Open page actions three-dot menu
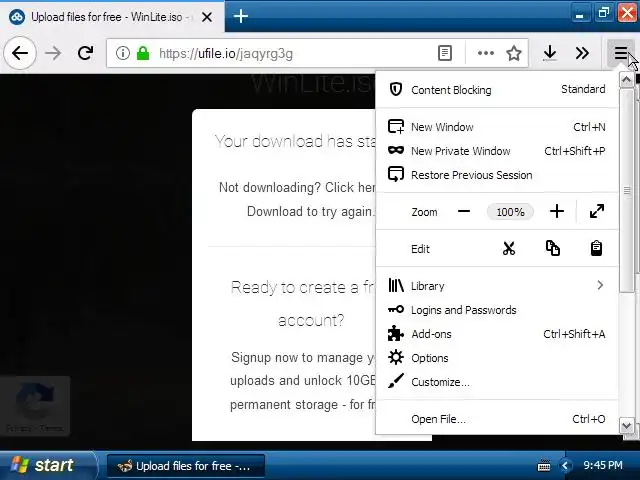The image size is (640, 480). 485,53
